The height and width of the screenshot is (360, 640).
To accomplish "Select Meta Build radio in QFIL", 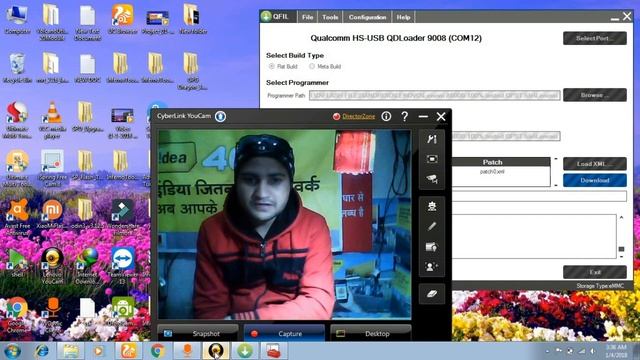I will [x=312, y=66].
